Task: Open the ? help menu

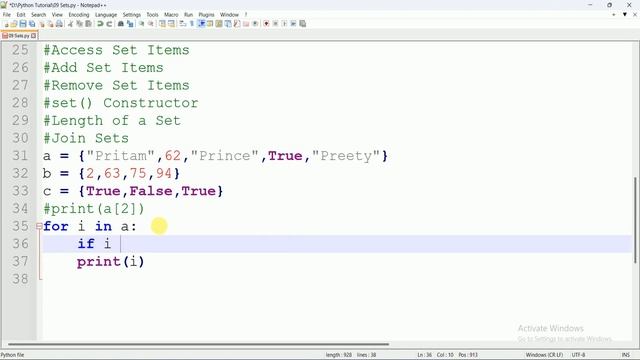Action: pos(246,15)
